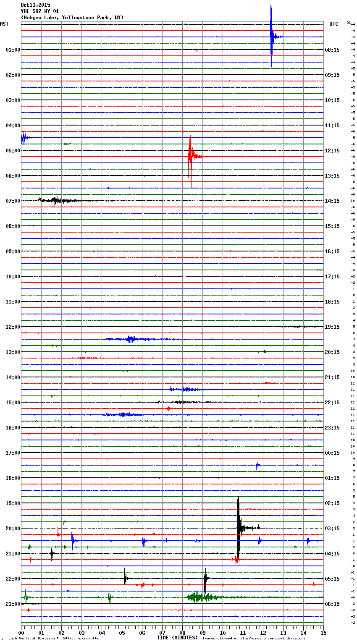
Task: Click the 02:15 UTC time label
Action: [332, 503]
